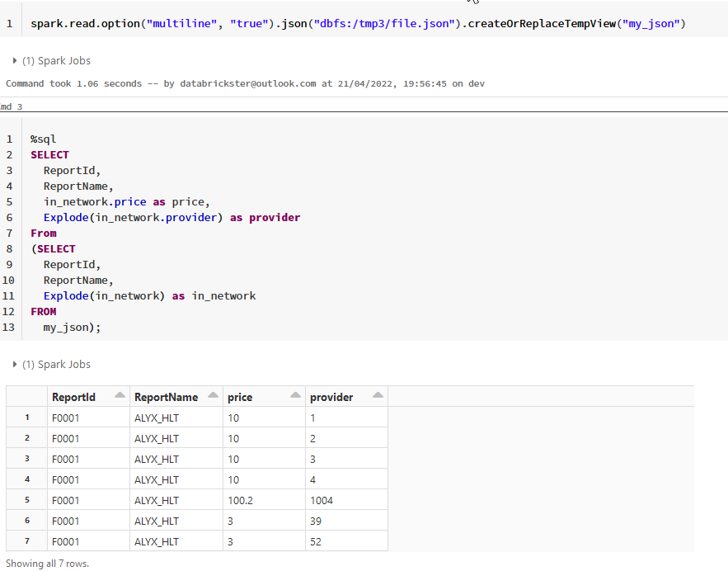Sort by the ReportName column arrow icon
Image resolution: width=728 pixels, height=571 pixels.
(214, 396)
